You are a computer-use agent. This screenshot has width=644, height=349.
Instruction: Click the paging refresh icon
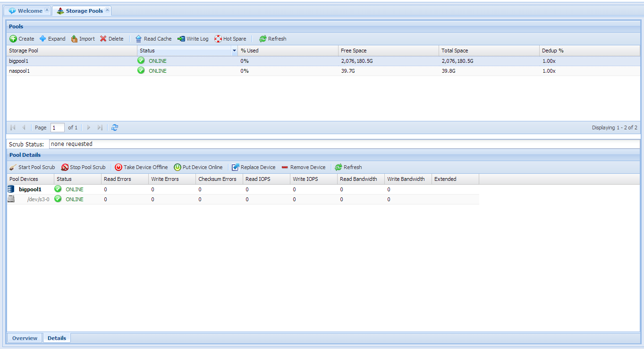[115, 128]
